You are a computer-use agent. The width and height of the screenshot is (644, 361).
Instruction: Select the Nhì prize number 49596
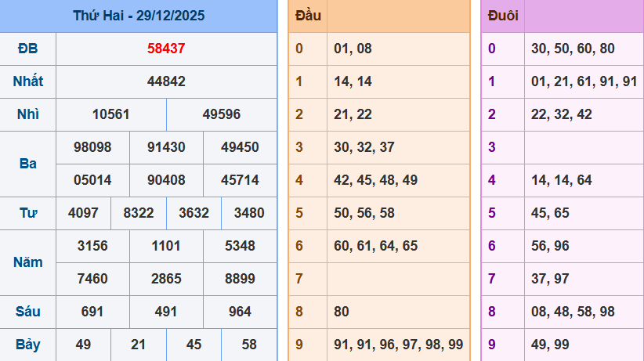click(222, 114)
